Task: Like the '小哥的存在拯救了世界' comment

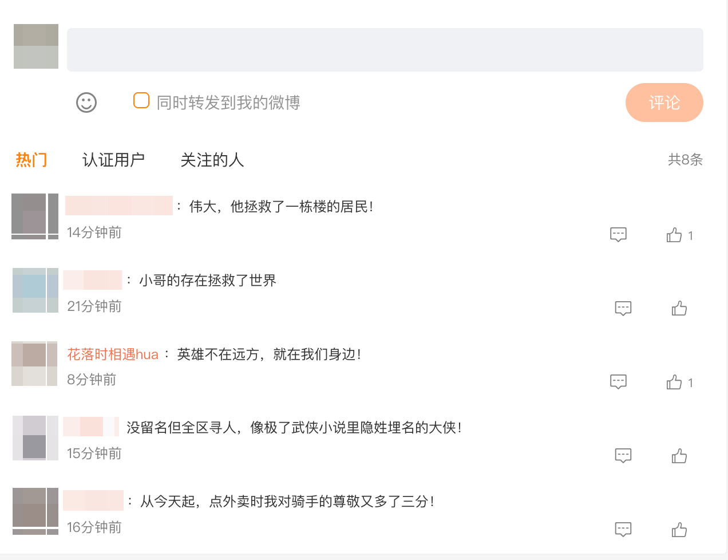Action: 679,309
